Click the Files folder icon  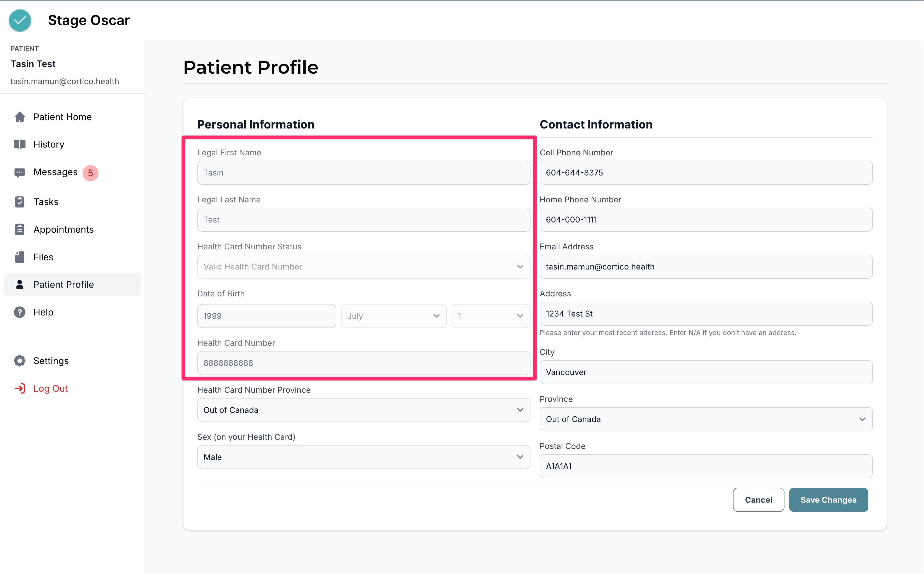pyautogui.click(x=20, y=257)
